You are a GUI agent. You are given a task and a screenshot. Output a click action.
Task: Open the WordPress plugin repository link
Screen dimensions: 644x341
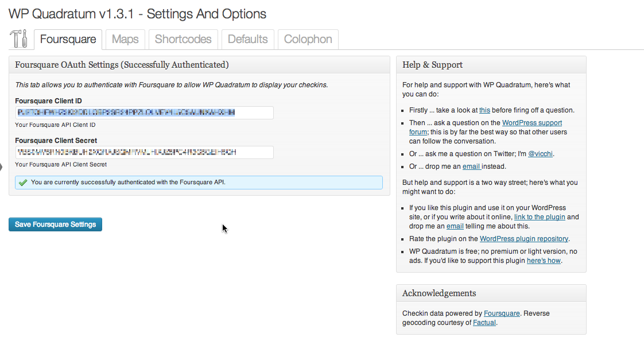coord(524,239)
